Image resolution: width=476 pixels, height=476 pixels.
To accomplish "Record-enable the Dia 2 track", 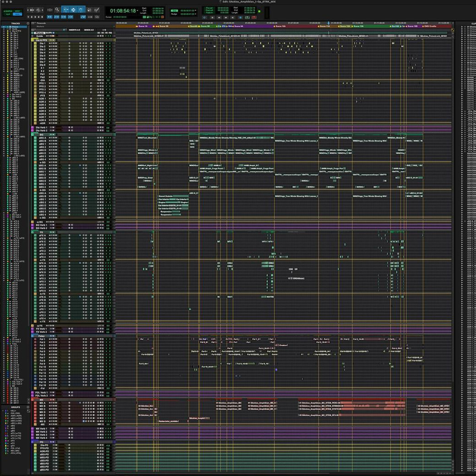I will click(50, 46).
